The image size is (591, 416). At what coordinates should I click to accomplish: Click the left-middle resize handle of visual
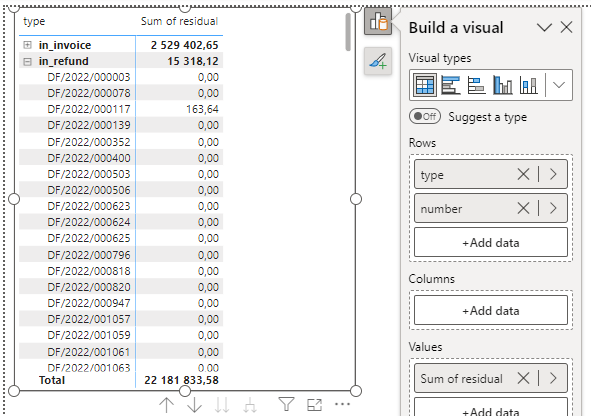point(14,199)
